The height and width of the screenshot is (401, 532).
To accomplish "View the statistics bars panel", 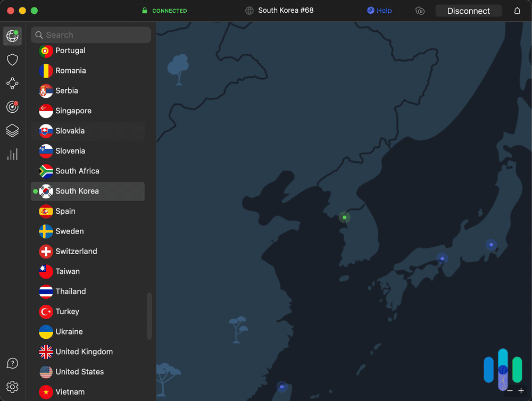I will tap(12, 154).
